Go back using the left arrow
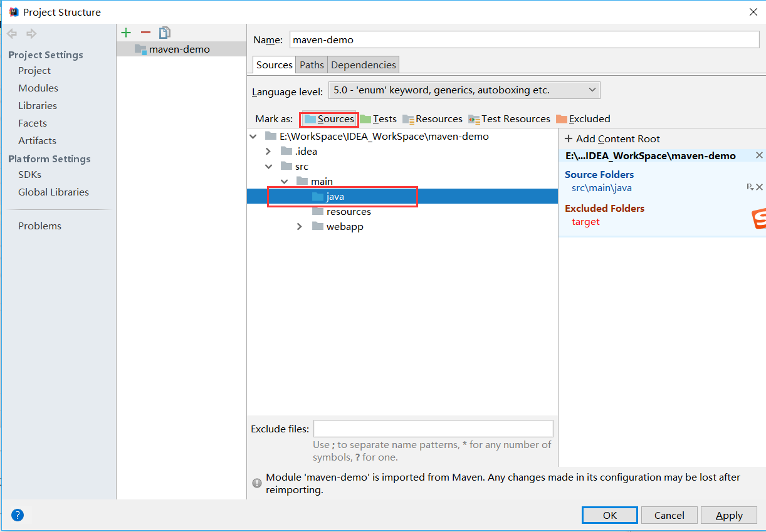Screen dimensions: 766x532 coord(12,34)
